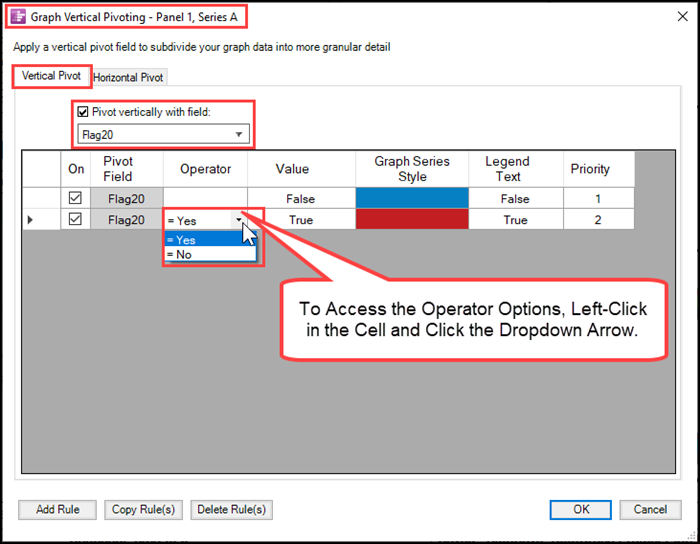
Task: Open the red Graph Series Style swatch
Action: pos(412,219)
